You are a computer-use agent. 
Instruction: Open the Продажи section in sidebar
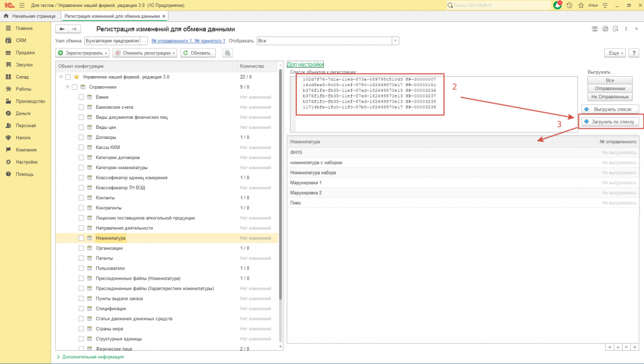click(x=25, y=53)
